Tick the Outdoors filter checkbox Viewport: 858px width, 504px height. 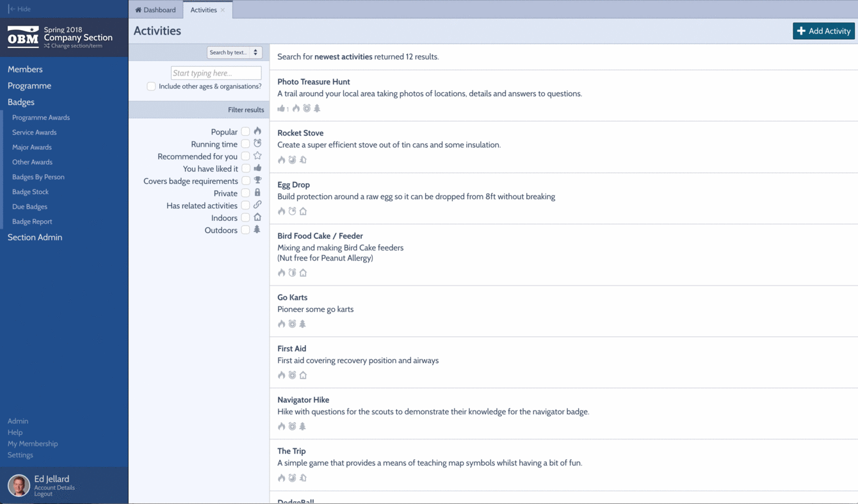[x=245, y=230]
